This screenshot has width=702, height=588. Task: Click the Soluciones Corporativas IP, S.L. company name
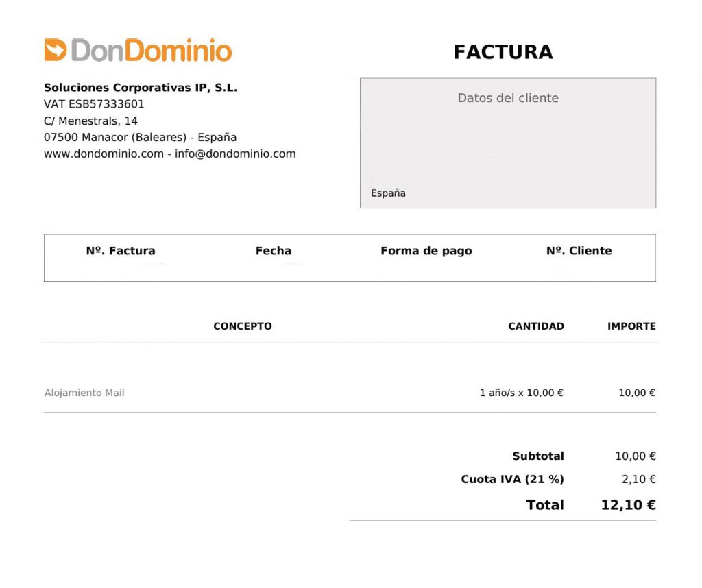(x=141, y=88)
